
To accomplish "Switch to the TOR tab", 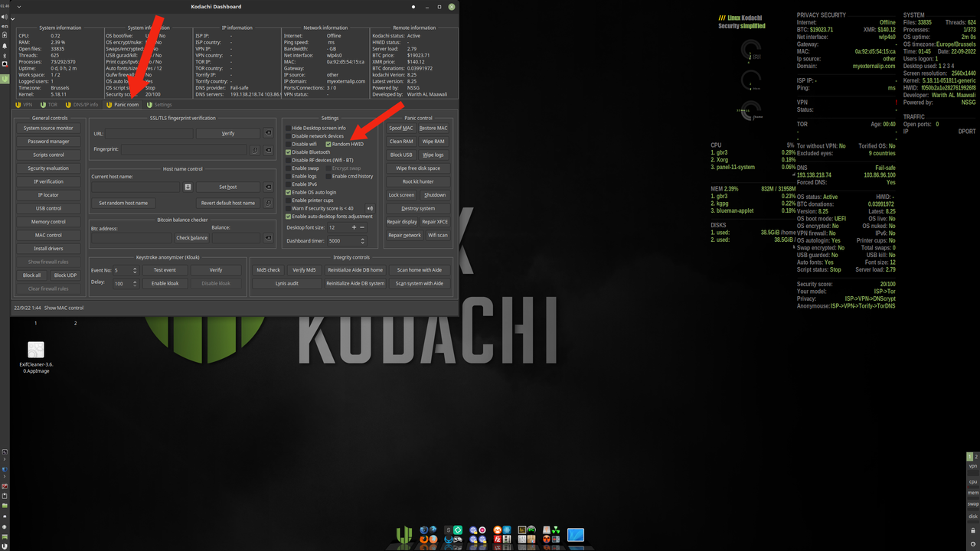I will [48, 104].
